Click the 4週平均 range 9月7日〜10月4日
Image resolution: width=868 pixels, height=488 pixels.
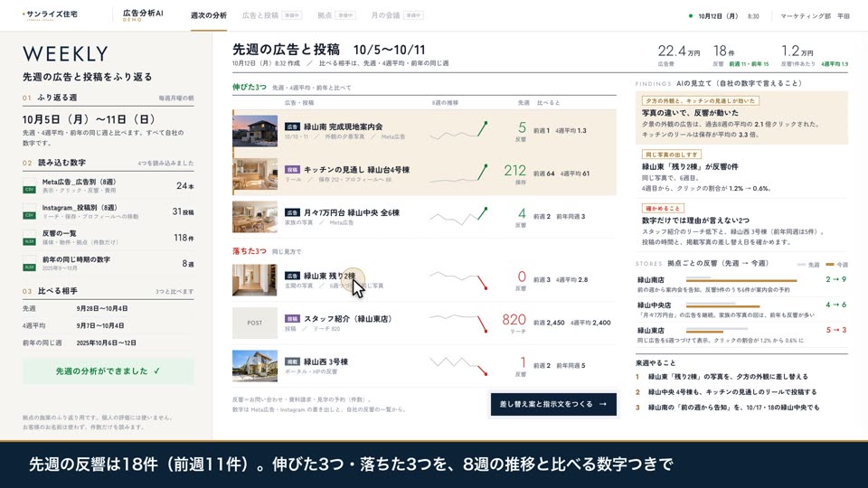(x=100, y=326)
